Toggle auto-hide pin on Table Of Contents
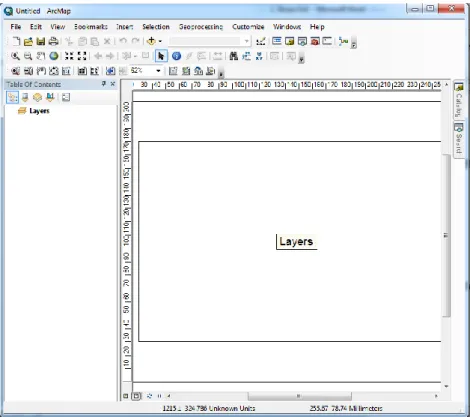The image size is (470, 417). [104, 84]
